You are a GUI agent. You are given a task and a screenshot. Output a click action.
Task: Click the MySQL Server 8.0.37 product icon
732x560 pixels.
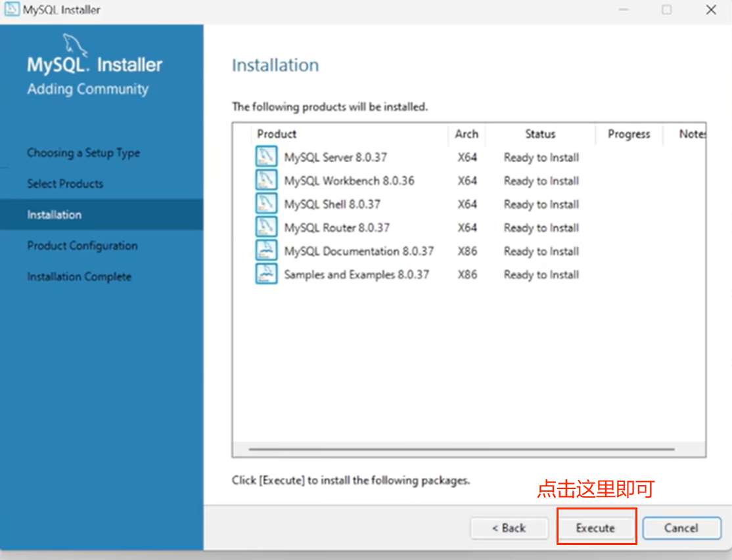click(267, 157)
